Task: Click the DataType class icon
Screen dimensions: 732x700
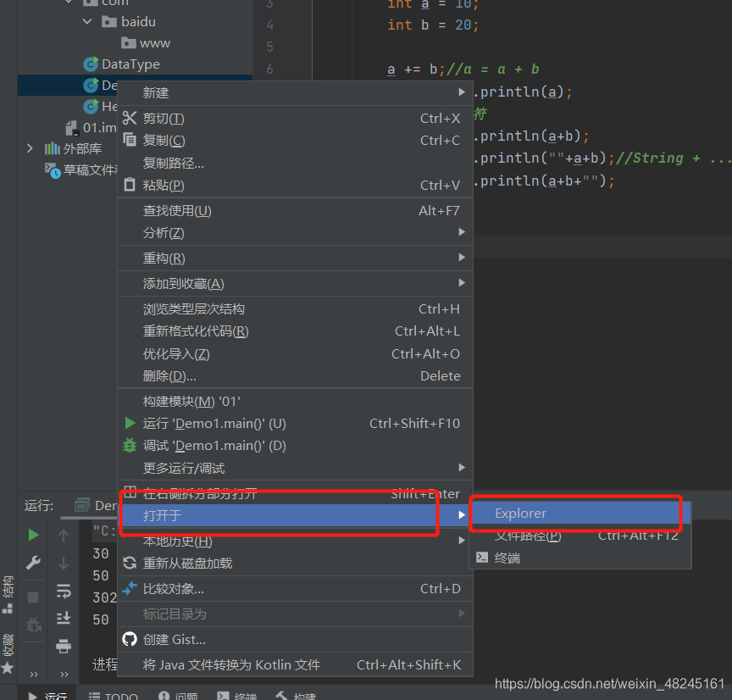Action: (91, 64)
